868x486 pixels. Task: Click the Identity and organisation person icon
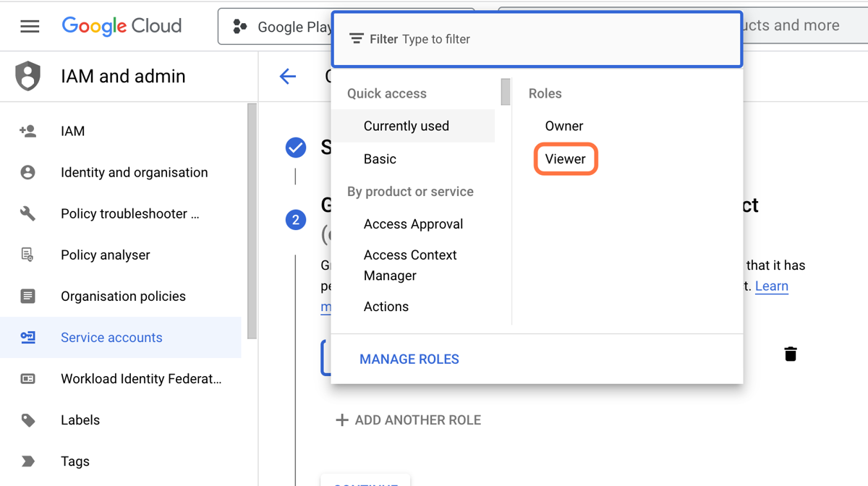pos(28,172)
